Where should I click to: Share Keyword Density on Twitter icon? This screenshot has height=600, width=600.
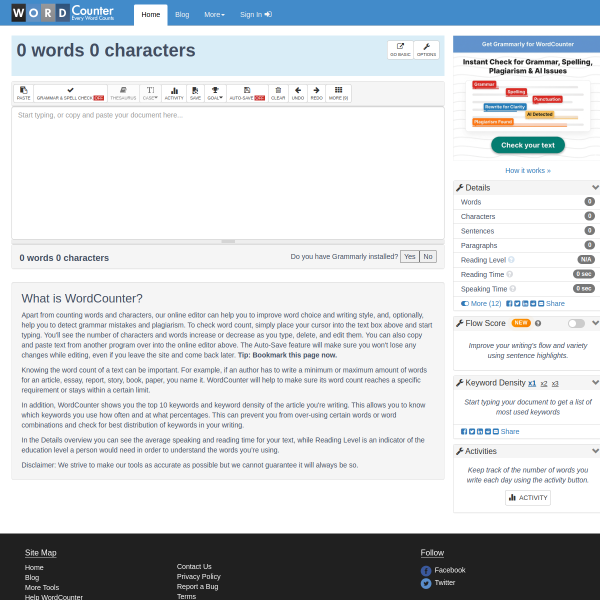pos(472,432)
